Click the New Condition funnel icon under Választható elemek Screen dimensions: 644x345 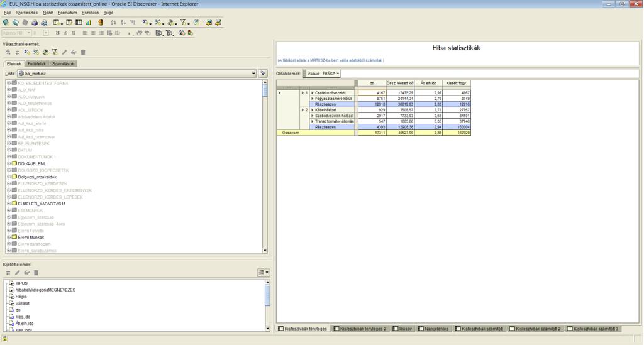[x=55, y=52]
